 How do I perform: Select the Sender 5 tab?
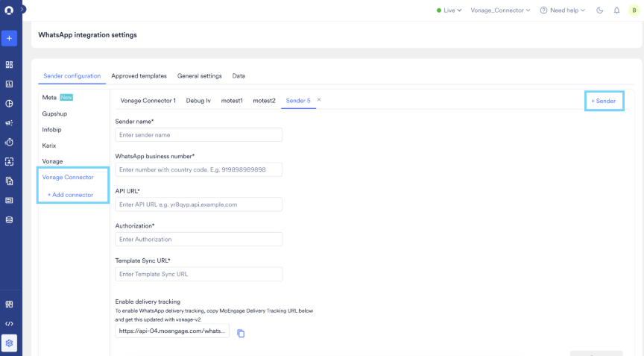pyautogui.click(x=298, y=101)
